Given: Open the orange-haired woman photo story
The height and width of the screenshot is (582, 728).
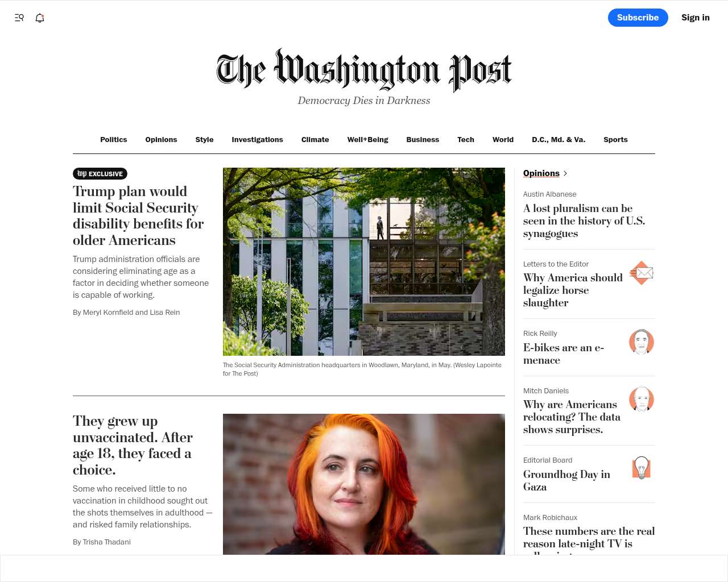Looking at the screenshot, I should (x=364, y=484).
